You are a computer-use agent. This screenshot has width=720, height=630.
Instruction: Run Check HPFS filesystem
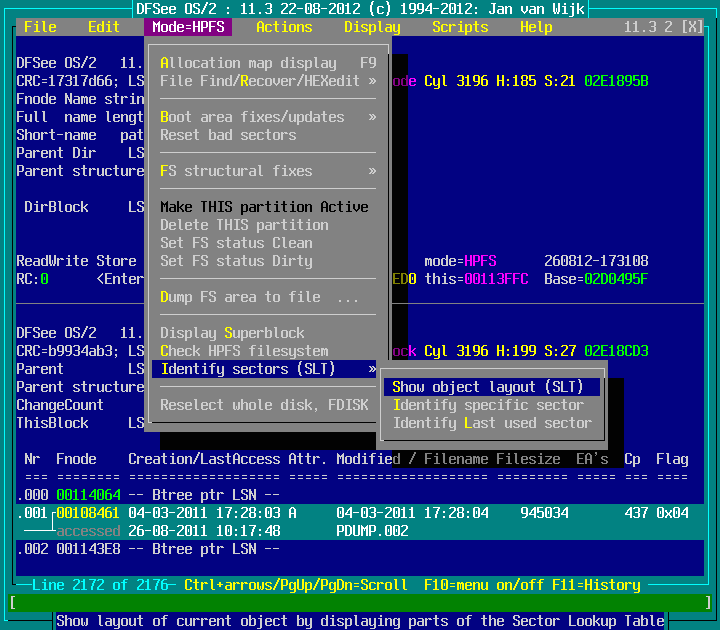[244, 351]
